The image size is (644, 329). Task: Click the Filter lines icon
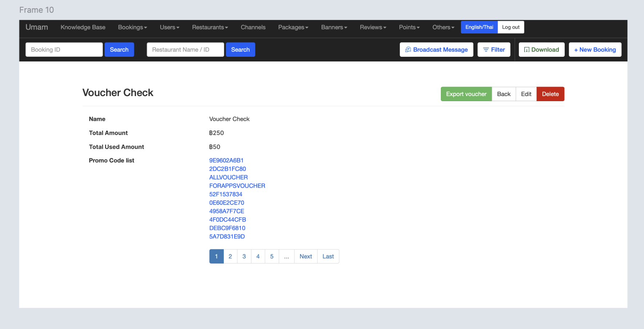point(486,49)
